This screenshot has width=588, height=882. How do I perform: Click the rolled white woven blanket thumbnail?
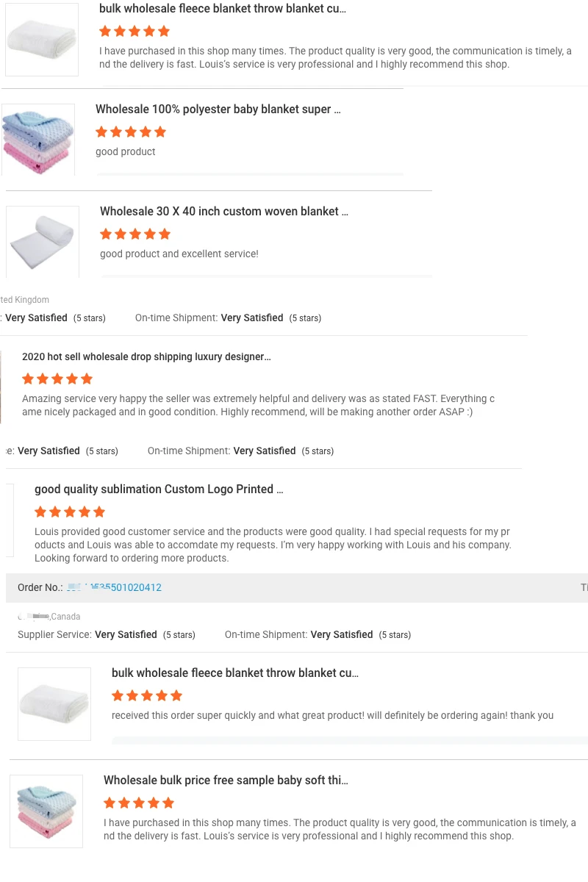pos(43,241)
